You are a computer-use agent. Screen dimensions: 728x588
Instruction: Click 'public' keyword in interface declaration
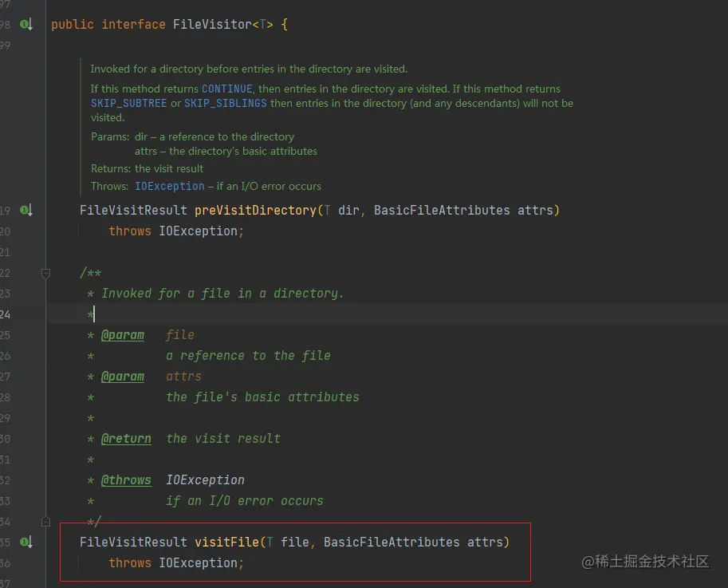73,24
